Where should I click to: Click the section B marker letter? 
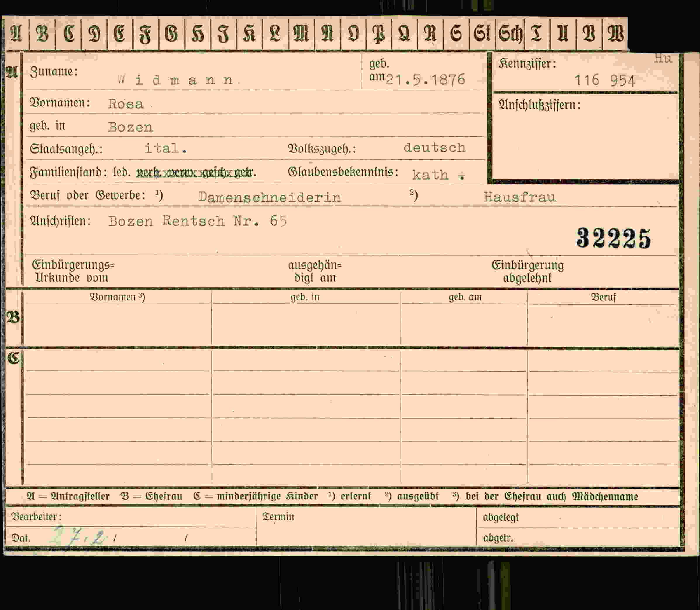13,317
